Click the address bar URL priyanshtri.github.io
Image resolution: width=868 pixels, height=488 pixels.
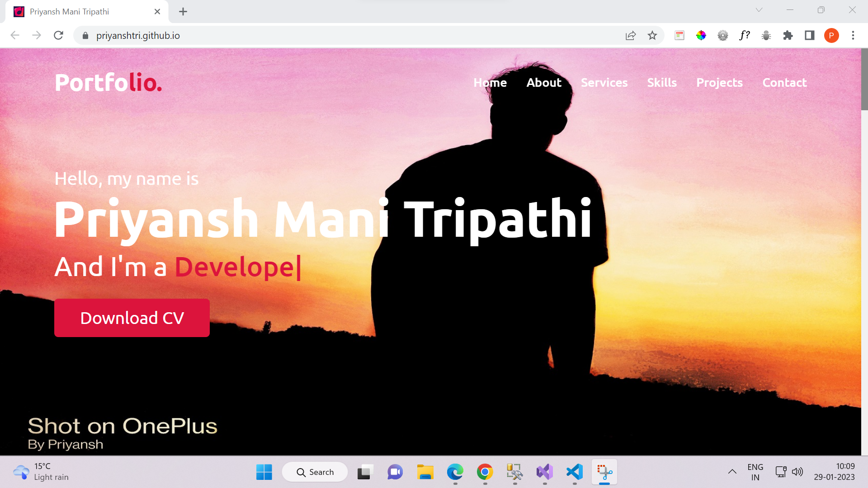click(x=138, y=36)
